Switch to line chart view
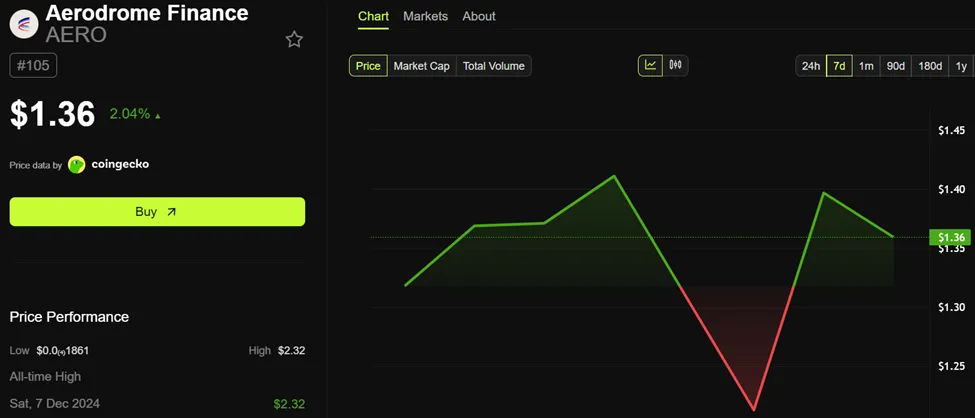This screenshot has width=975, height=418. (x=651, y=66)
